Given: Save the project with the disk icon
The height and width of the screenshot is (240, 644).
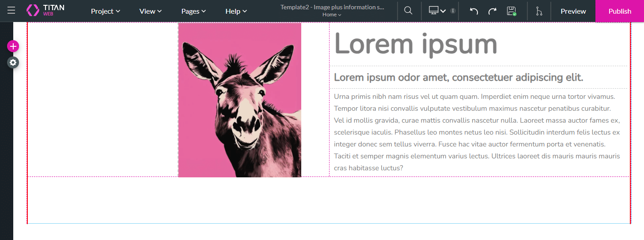Looking at the screenshot, I should pos(511,11).
